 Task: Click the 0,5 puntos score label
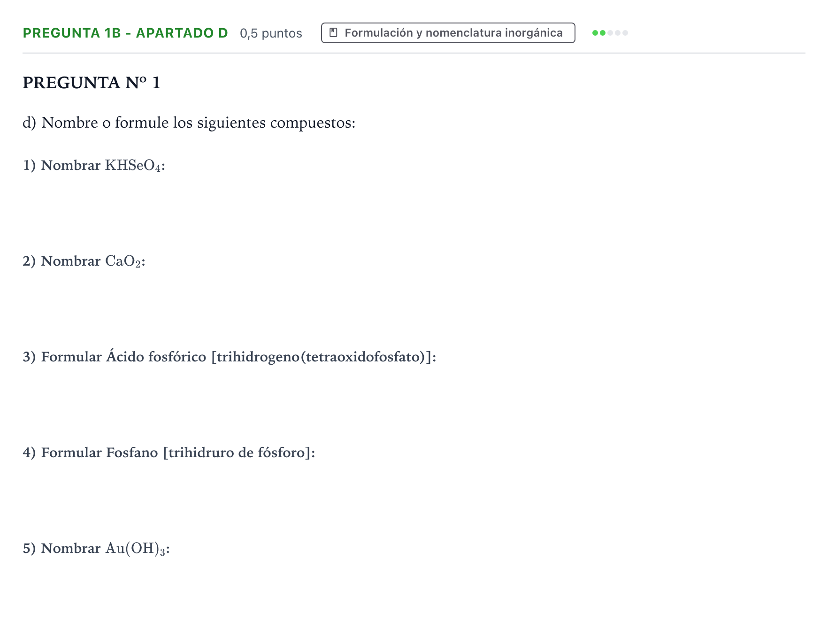coord(271,33)
